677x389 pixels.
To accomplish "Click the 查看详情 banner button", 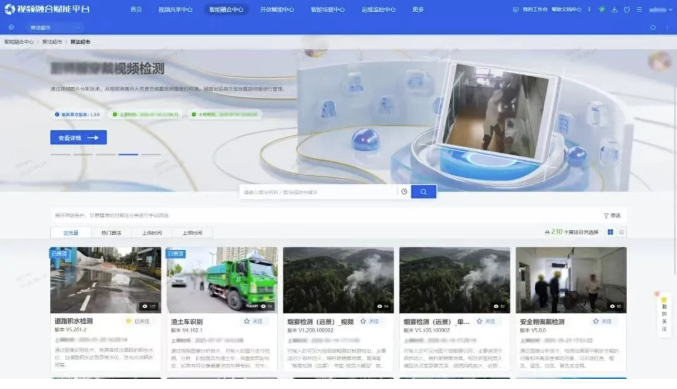I will (x=79, y=138).
